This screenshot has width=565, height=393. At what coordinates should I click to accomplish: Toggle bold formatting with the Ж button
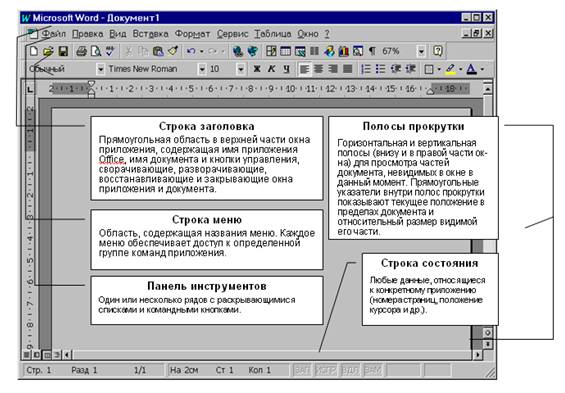pyautogui.click(x=257, y=69)
